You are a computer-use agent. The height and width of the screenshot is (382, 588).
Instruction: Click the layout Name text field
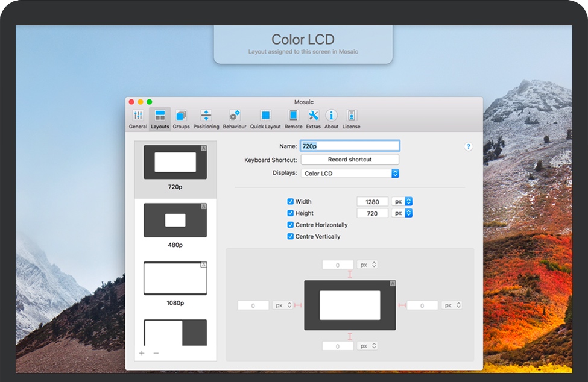[350, 146]
